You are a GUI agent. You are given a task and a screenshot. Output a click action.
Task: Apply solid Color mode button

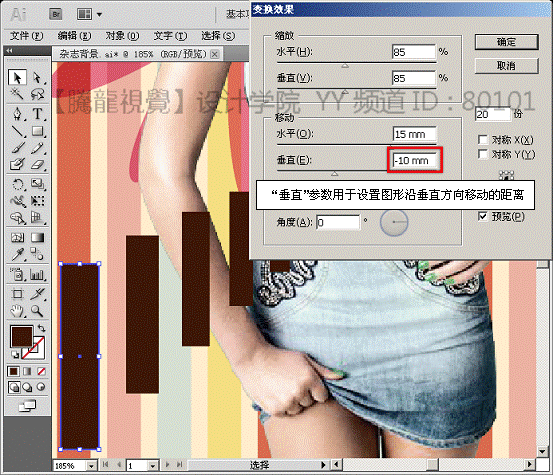(x=13, y=371)
